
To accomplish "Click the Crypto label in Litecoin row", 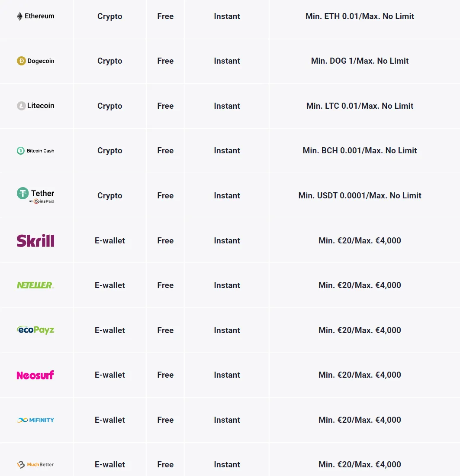I will (110, 106).
